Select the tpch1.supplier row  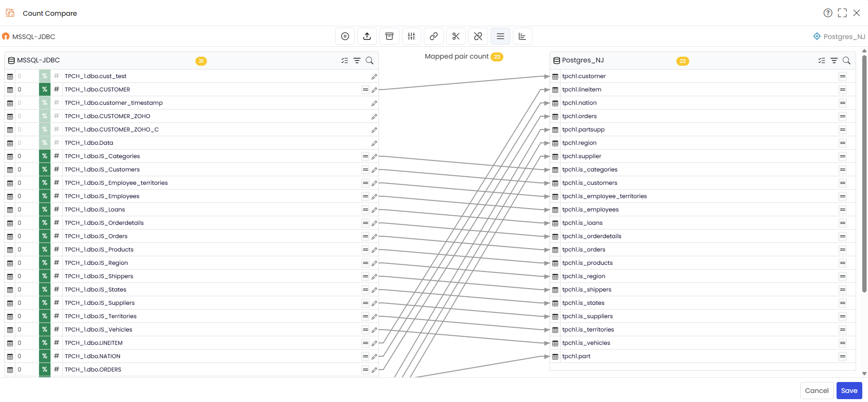click(x=703, y=156)
